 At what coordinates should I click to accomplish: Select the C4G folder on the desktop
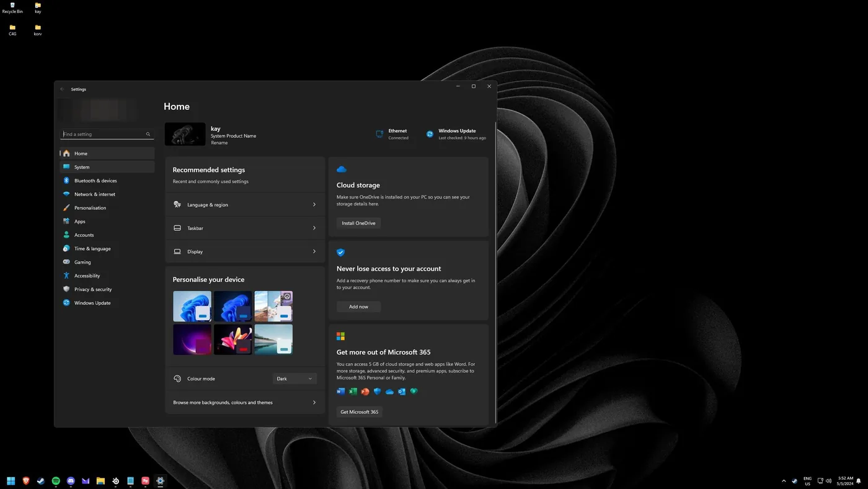(x=12, y=30)
